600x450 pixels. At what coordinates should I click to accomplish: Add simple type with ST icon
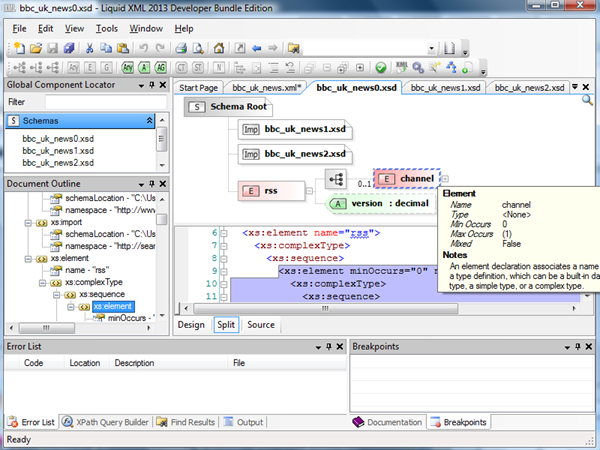point(198,68)
